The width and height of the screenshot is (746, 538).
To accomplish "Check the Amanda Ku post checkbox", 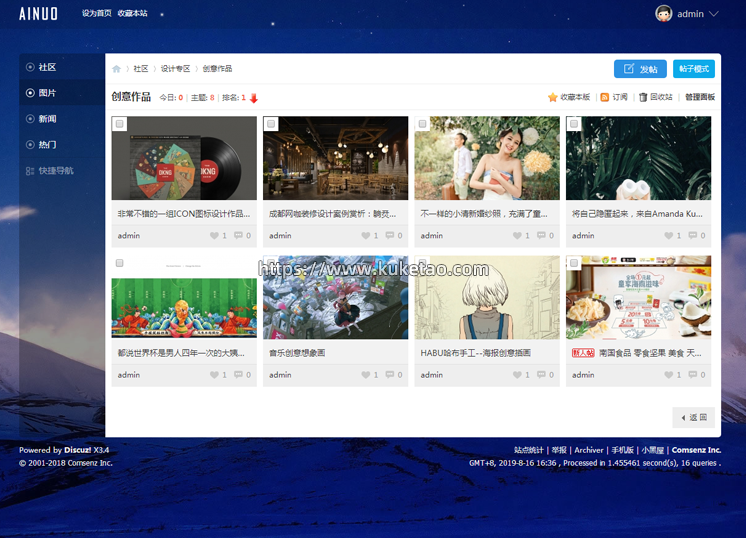I will click(x=574, y=124).
